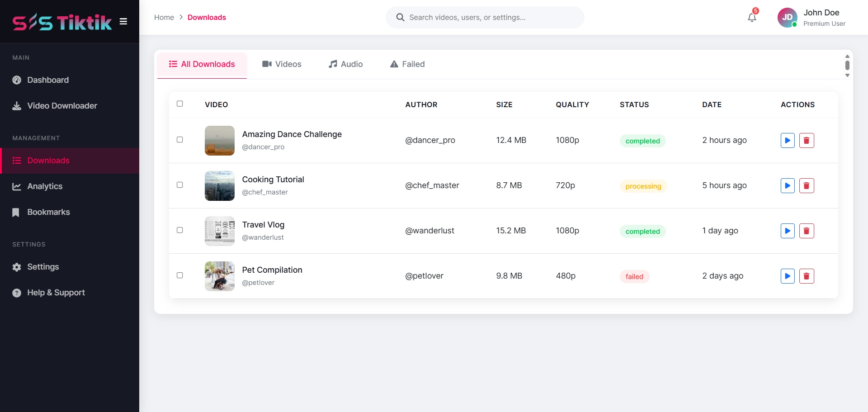Screen dimensions: 868x412
Task: Click the Bookmarks icon
Action: pyautogui.click(x=15, y=212)
